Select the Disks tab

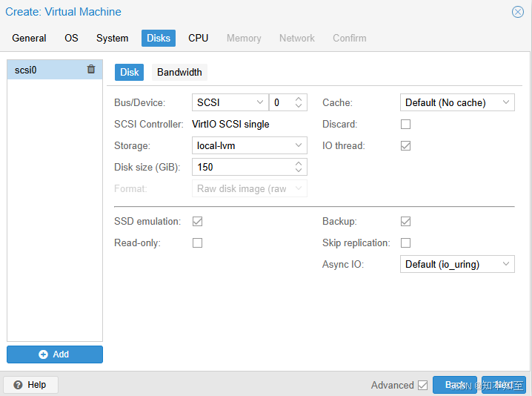click(x=159, y=38)
